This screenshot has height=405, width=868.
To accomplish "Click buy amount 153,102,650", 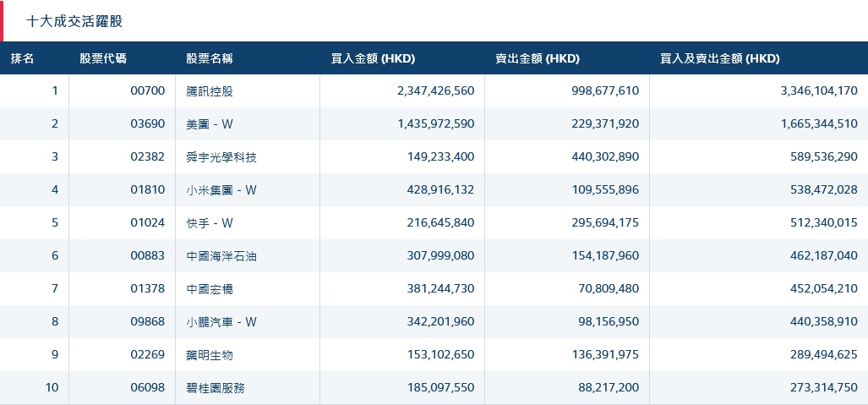I will [440, 354].
